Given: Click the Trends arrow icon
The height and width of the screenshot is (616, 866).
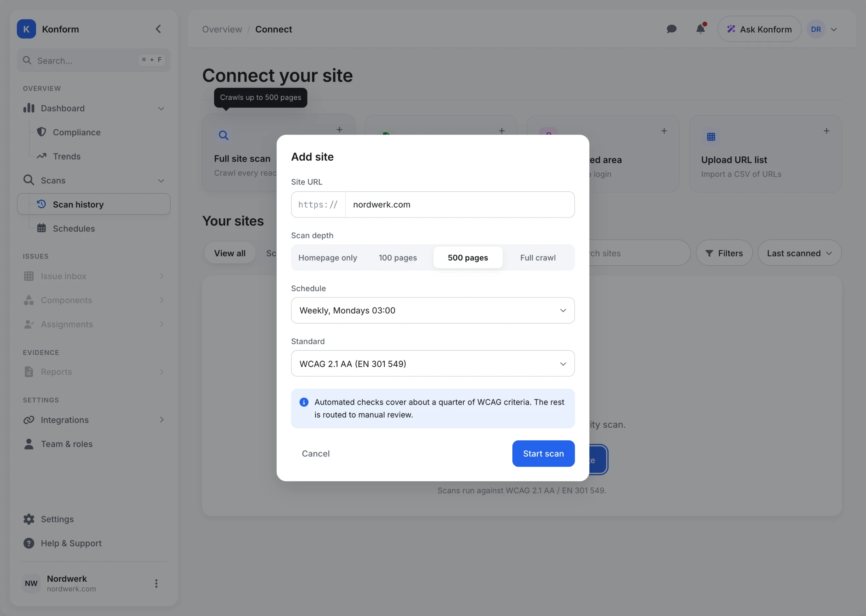Looking at the screenshot, I should pyautogui.click(x=41, y=156).
